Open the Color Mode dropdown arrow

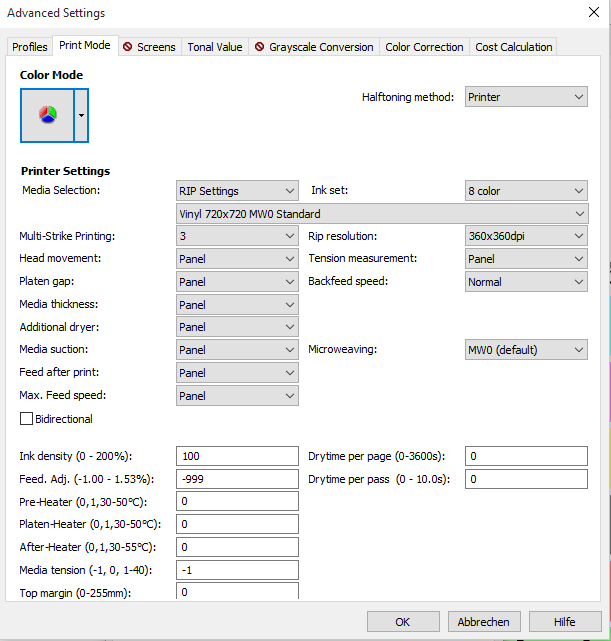point(82,114)
